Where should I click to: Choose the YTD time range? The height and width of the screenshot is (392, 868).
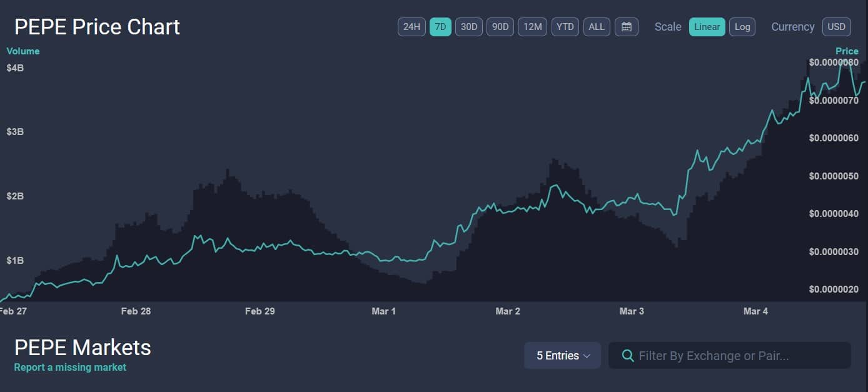(x=565, y=27)
